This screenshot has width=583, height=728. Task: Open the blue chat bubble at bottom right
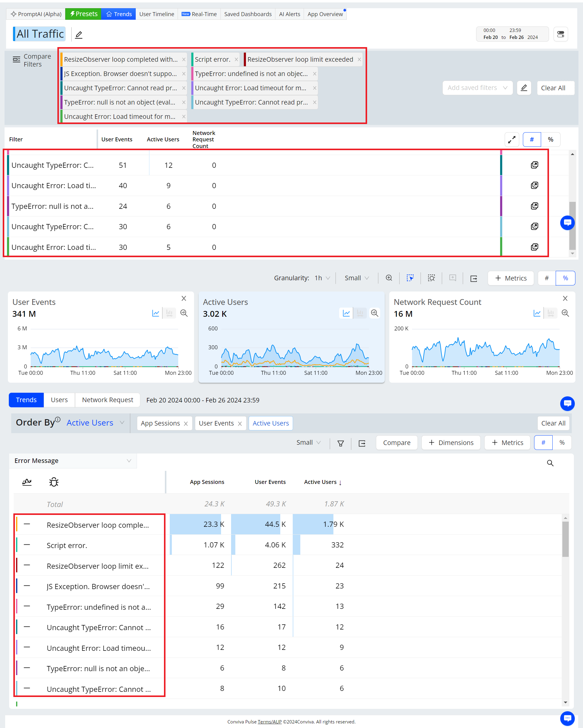[x=567, y=719]
